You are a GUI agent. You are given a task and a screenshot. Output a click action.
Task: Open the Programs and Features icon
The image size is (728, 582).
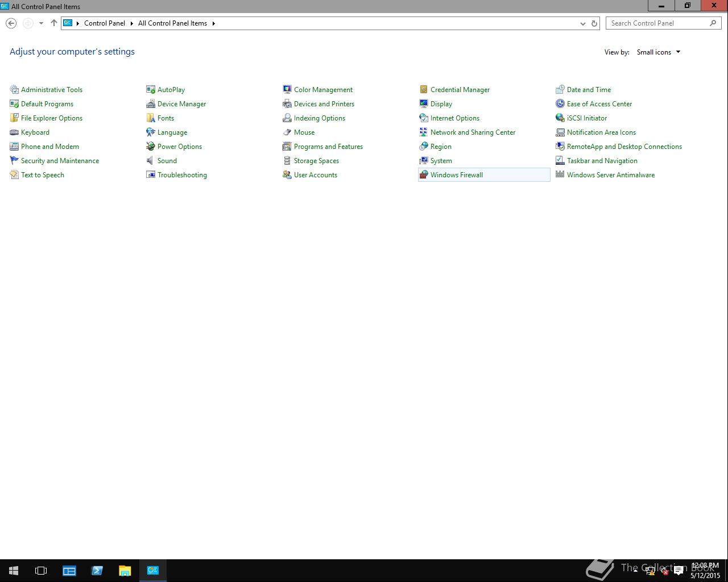tap(287, 146)
